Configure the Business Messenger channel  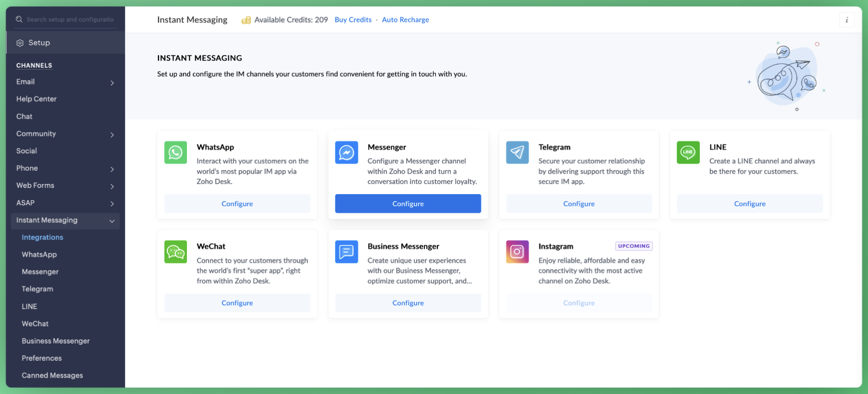pos(408,303)
